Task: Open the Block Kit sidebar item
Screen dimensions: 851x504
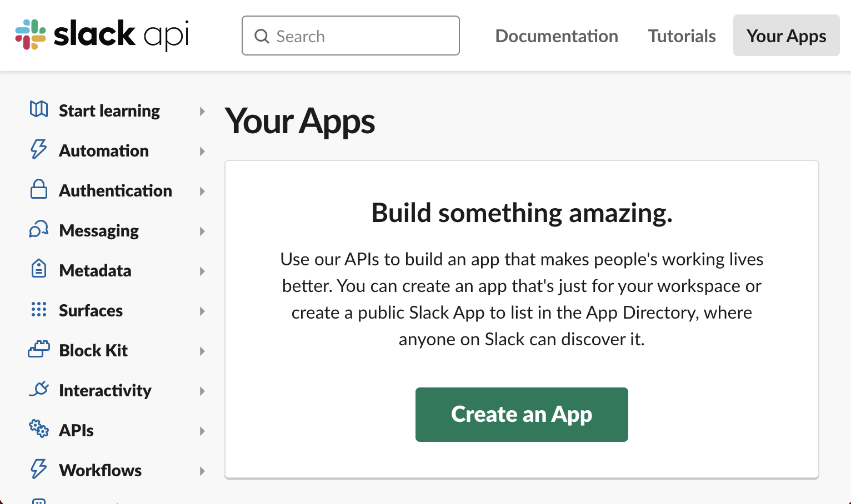Action: point(93,351)
